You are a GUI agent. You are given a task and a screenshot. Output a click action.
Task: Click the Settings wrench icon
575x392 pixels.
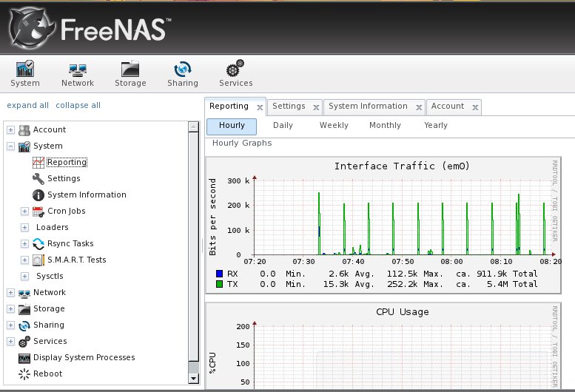(x=38, y=179)
